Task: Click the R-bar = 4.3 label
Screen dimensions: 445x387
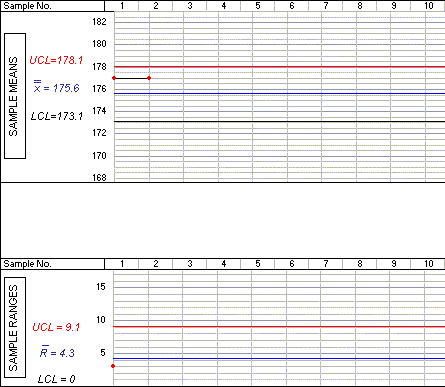Action: (57, 352)
